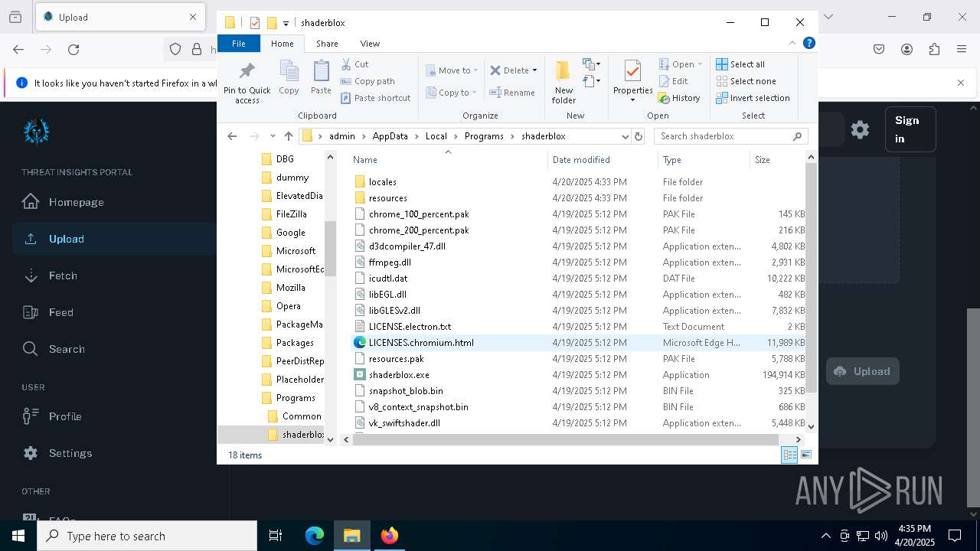Image resolution: width=980 pixels, height=551 pixels.
Task: Open address bar history dropdown
Action: pos(625,136)
